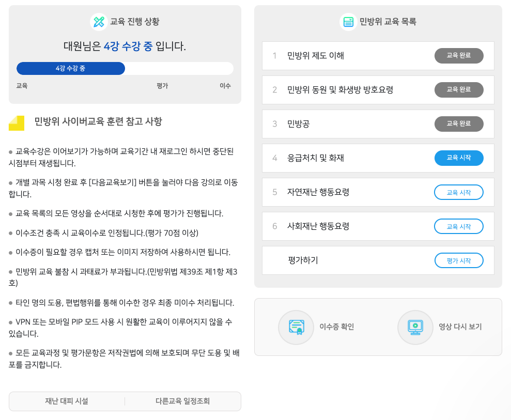Click the pencil-ruler education progress icon
This screenshot has height=420, width=511.
99,22
